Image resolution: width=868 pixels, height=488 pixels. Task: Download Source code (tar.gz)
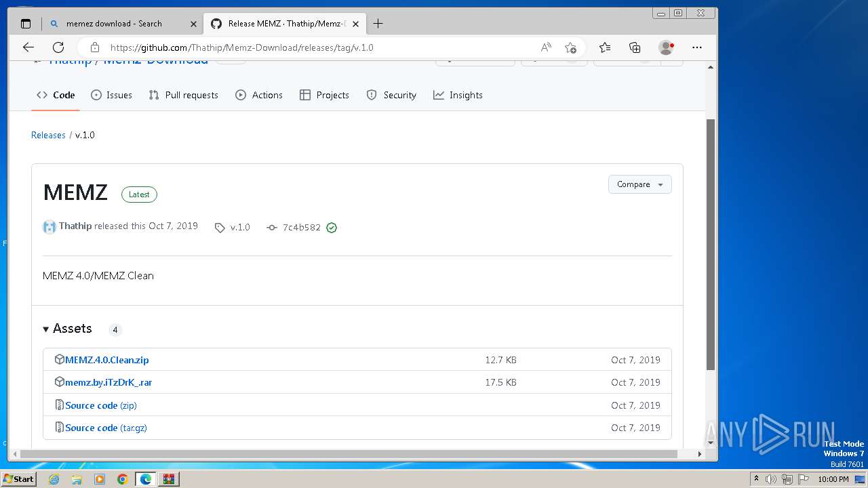click(106, 428)
